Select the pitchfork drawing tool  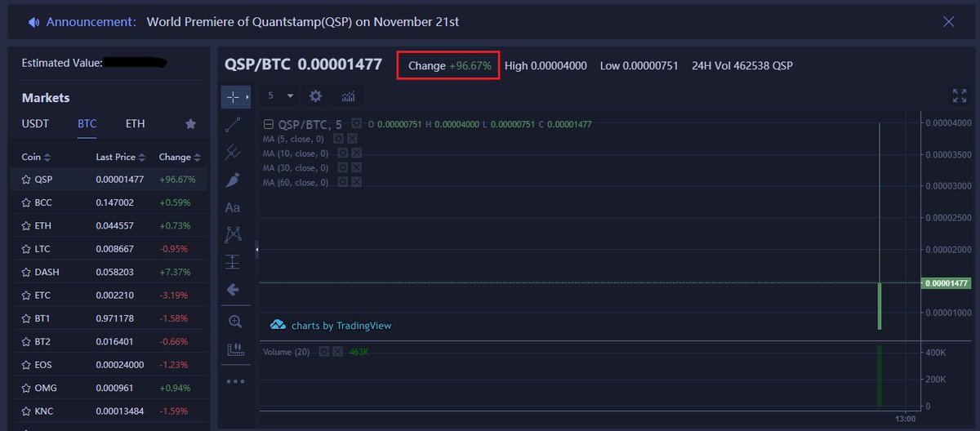click(x=233, y=152)
